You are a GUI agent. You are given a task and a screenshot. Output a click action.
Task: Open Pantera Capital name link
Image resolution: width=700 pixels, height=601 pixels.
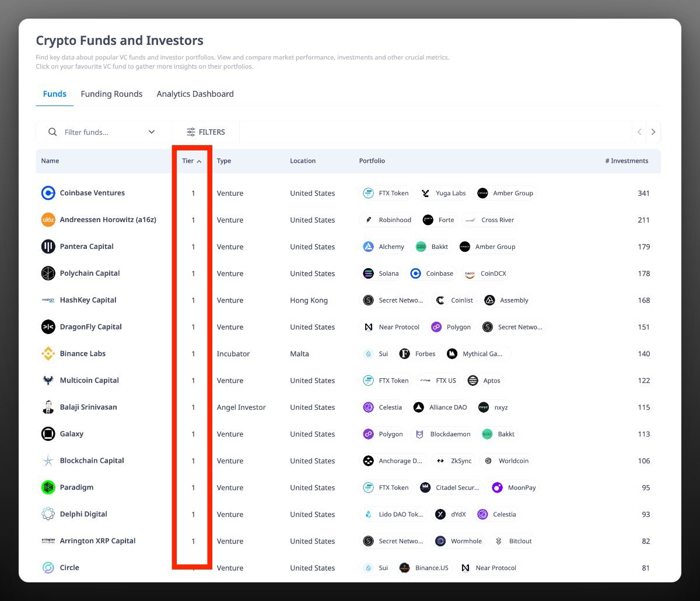[86, 247]
